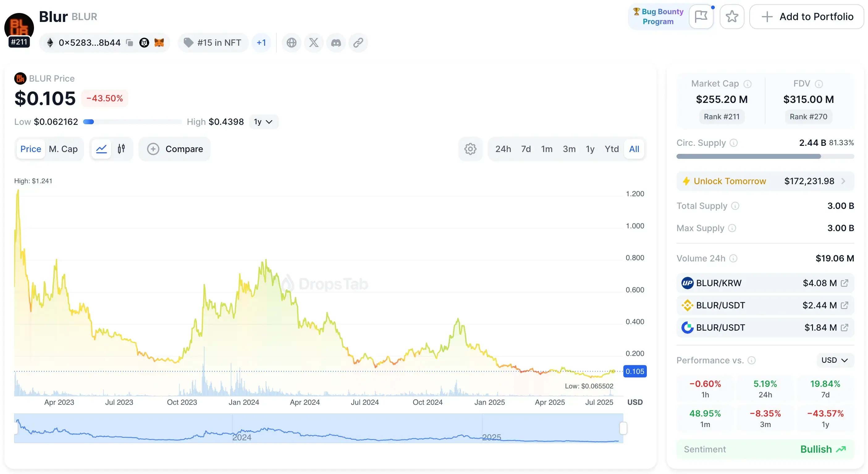Open the 1y low/high range dropdown

click(x=263, y=122)
